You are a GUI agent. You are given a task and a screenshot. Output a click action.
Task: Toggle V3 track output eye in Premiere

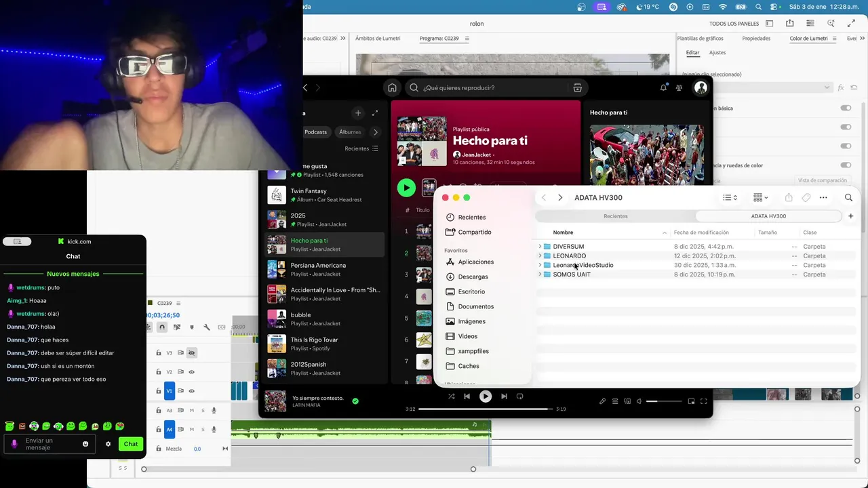click(x=191, y=353)
